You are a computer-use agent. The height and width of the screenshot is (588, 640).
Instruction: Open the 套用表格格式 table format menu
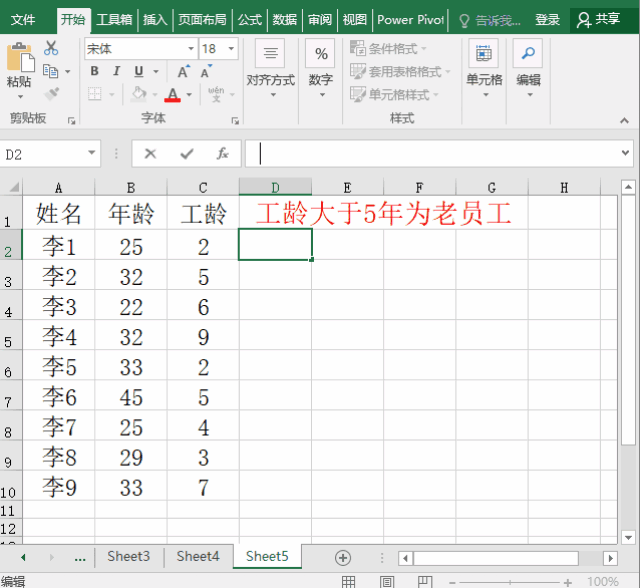click(x=400, y=71)
